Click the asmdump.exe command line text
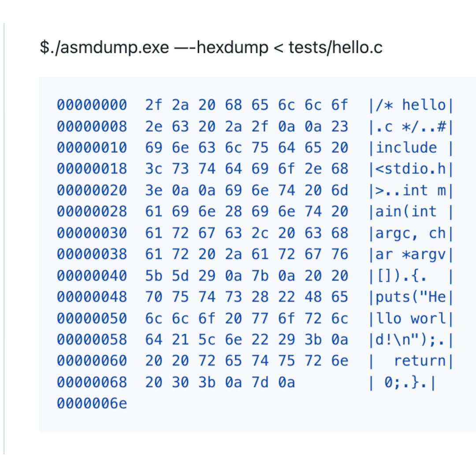The width and height of the screenshot is (476, 476). point(211,48)
